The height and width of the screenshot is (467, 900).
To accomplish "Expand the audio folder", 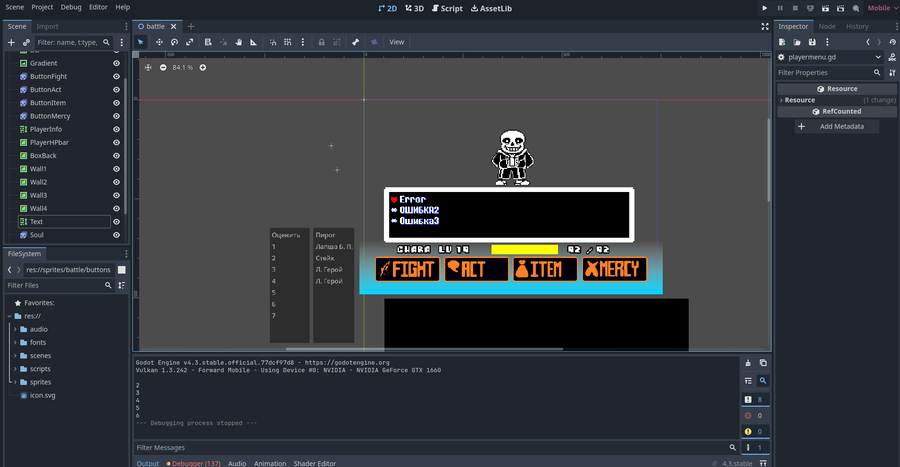I will pyautogui.click(x=15, y=329).
